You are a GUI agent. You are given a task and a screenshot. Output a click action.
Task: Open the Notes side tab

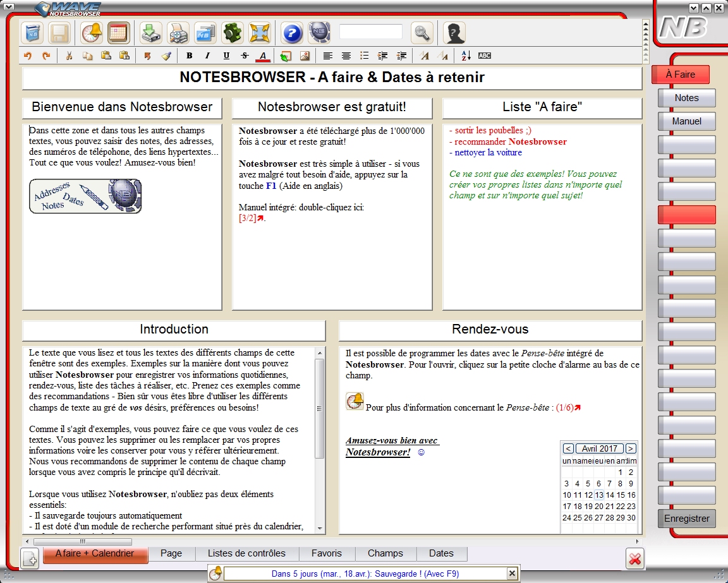point(687,98)
